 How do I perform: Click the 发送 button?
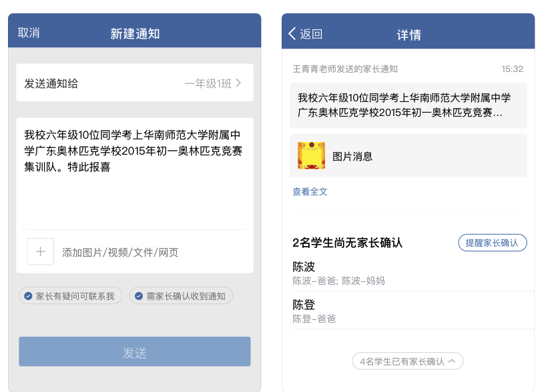coord(135,351)
